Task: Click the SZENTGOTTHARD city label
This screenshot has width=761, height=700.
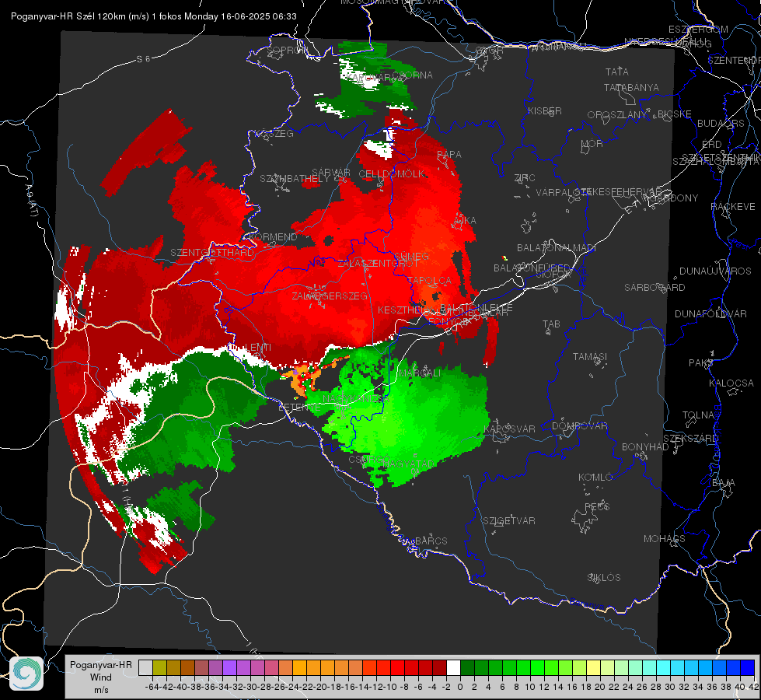Action: tap(212, 253)
